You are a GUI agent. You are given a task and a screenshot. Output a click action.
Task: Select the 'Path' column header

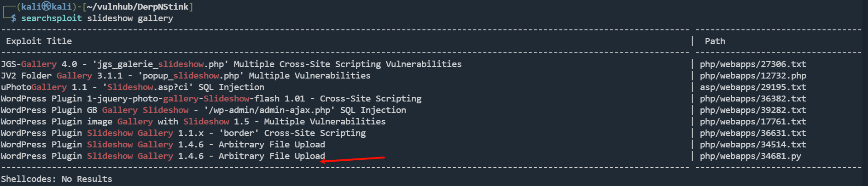(715, 41)
